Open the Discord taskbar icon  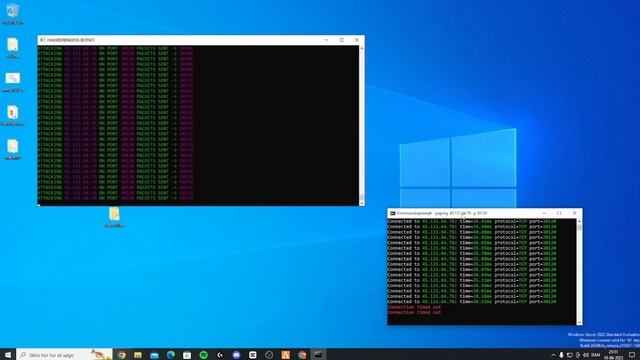click(x=236, y=355)
